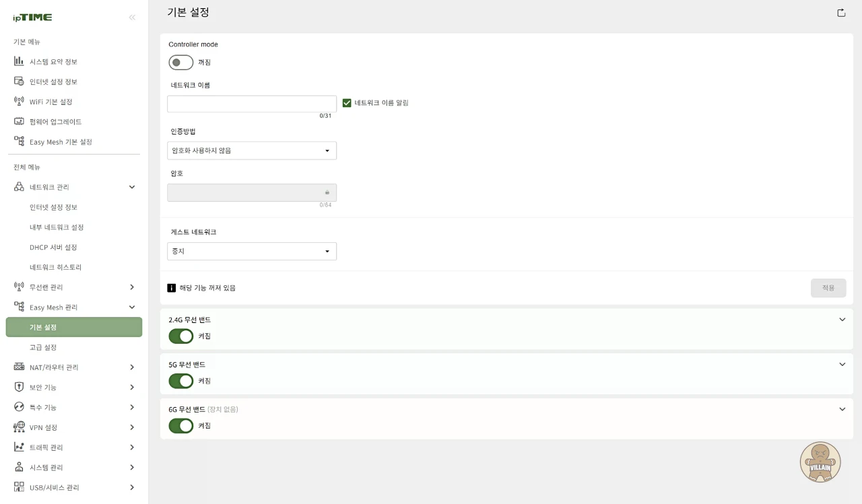Collapse the Easy Mesh 관리 menu chevron
862x504 pixels.
pos(132,308)
